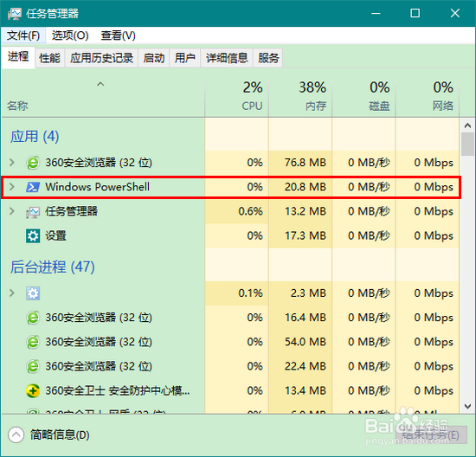This screenshot has width=476, height=457.
Task: Select the 任务管理器 app name in the list
Action: click(x=72, y=211)
